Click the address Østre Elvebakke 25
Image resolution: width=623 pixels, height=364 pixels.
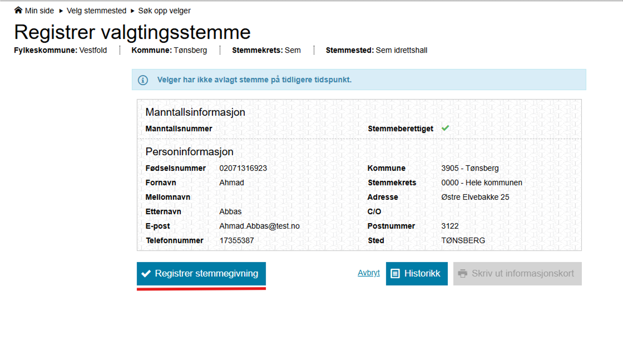(x=475, y=197)
